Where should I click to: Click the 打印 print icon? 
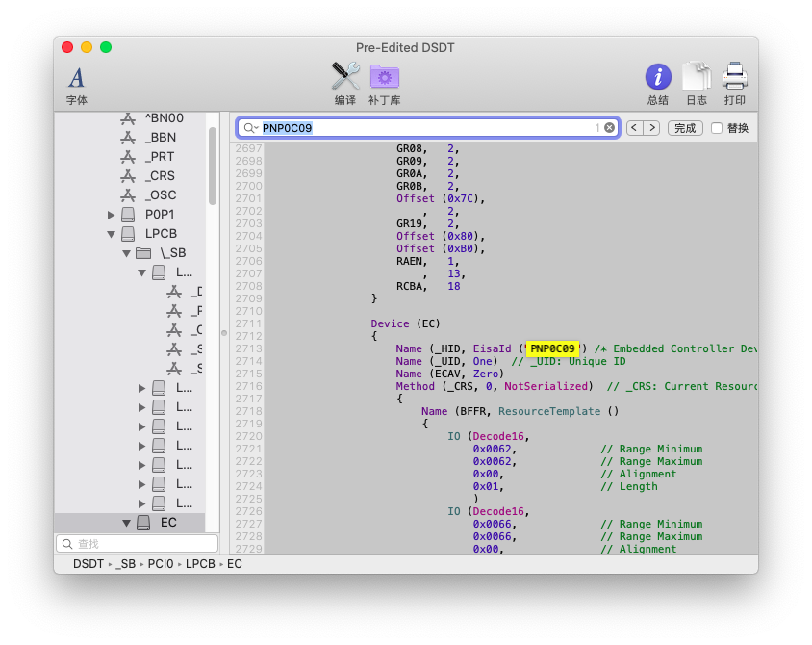pyautogui.click(x=735, y=83)
